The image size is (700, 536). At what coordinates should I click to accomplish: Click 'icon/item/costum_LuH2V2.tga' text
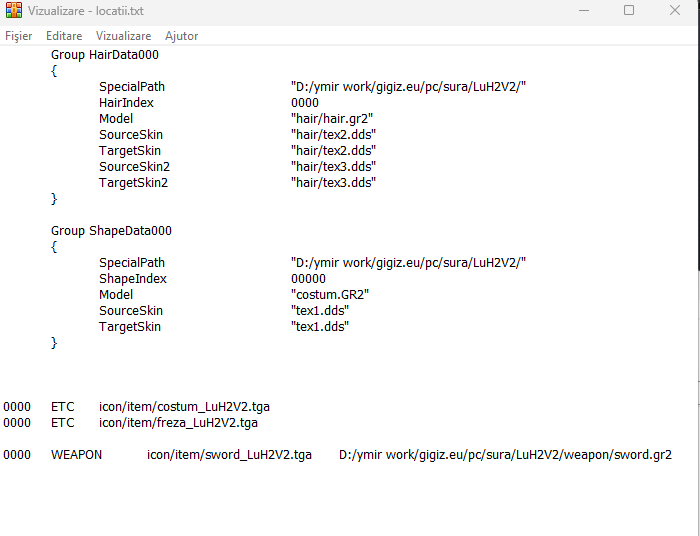184,407
